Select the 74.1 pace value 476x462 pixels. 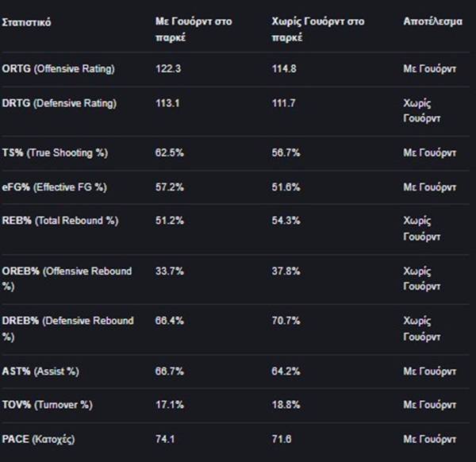[164, 438]
